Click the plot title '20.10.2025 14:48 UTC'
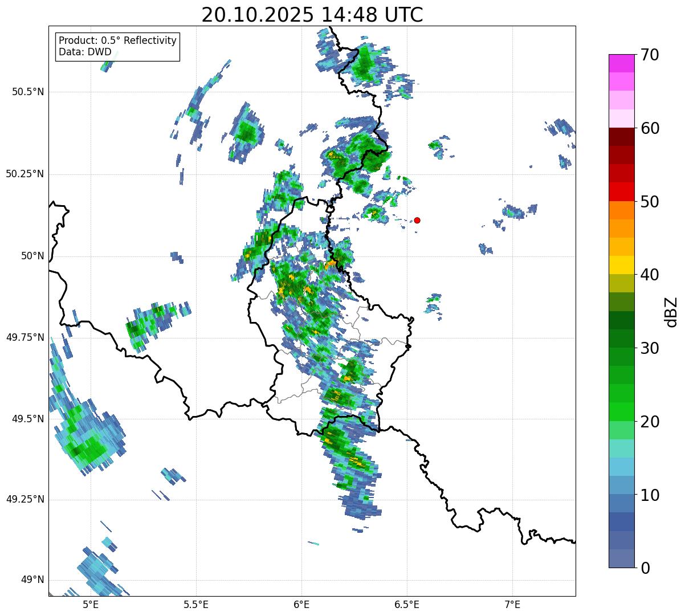Viewport: 685px width, 616px height. pos(312,15)
